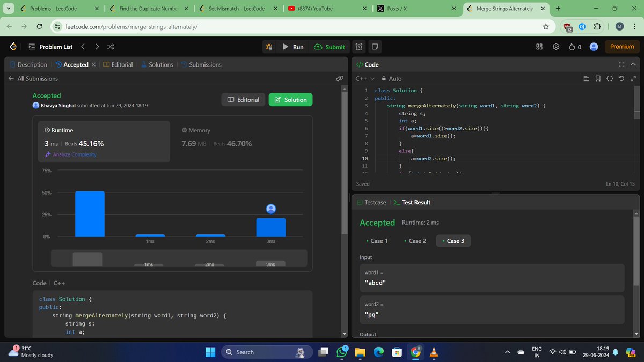Click the green Solution button

[290, 100]
